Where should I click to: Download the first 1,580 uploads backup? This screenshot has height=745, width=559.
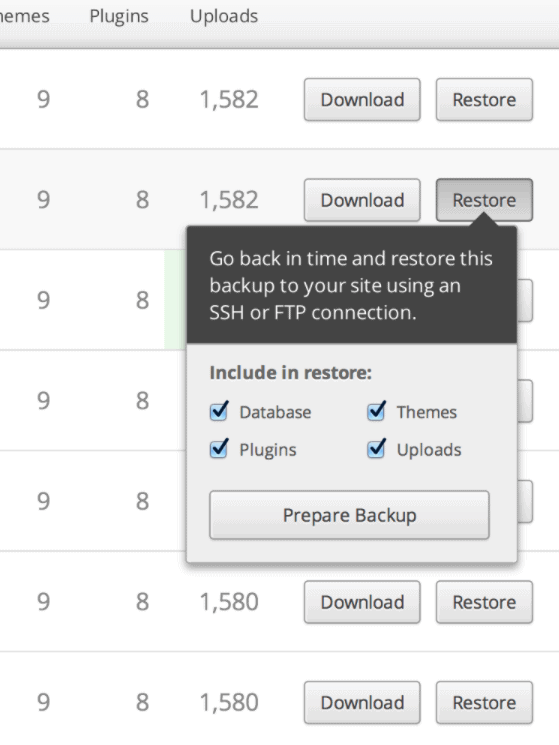click(x=362, y=602)
